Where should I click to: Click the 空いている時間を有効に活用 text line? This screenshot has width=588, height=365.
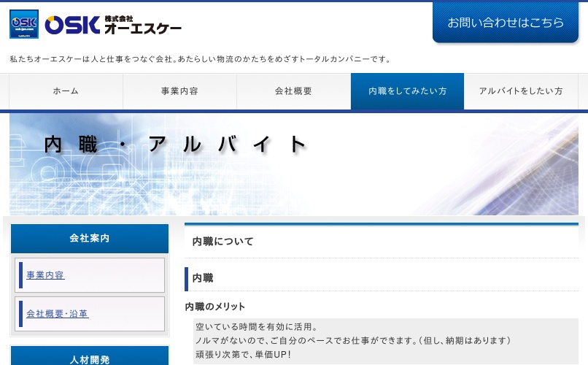(257, 326)
